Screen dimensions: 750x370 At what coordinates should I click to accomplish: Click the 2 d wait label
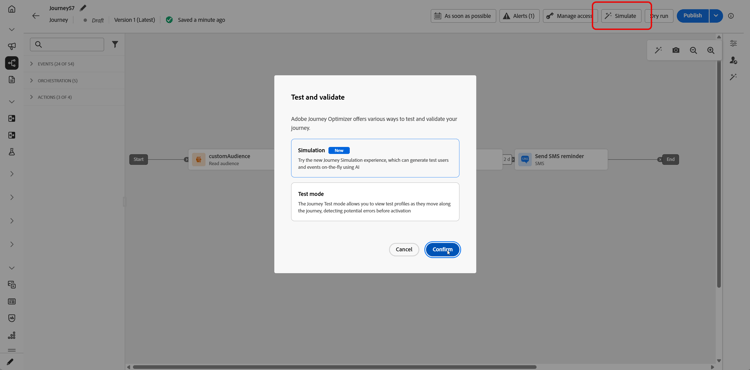507,159
